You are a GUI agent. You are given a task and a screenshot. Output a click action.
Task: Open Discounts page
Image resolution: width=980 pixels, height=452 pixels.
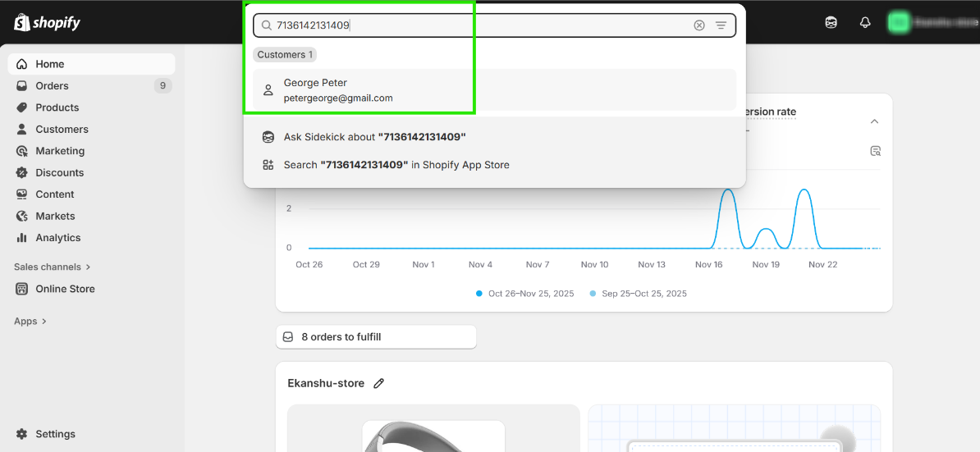click(91, 172)
